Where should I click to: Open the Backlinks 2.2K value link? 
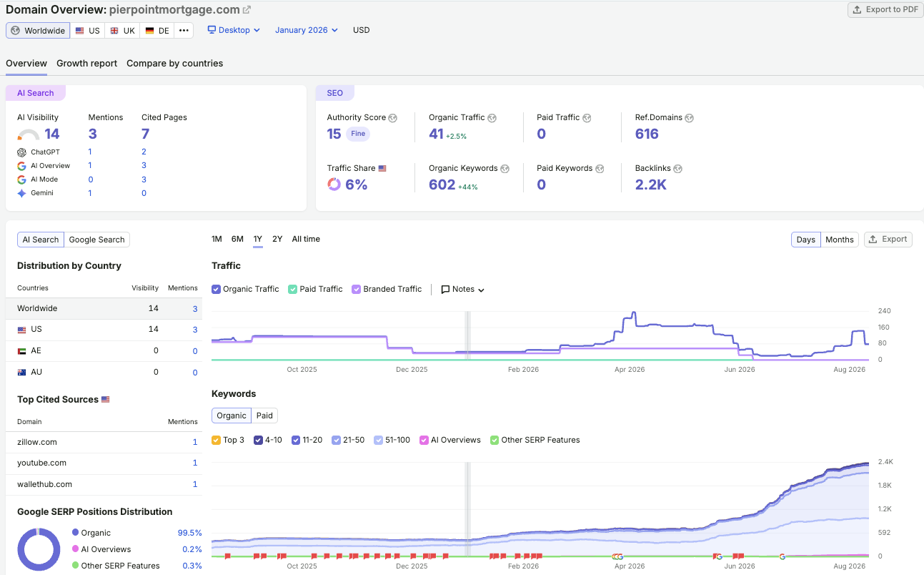point(651,185)
